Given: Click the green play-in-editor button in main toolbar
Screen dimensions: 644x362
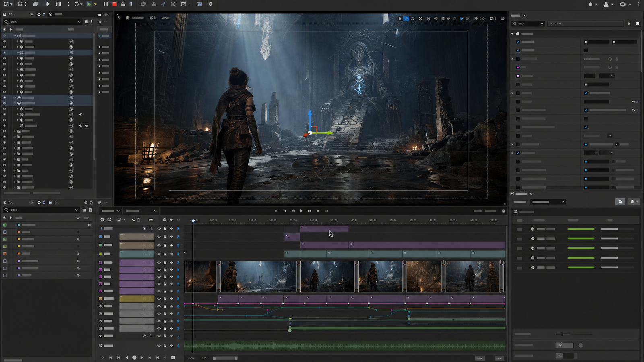Looking at the screenshot, I should pyautogui.click(x=89, y=4).
